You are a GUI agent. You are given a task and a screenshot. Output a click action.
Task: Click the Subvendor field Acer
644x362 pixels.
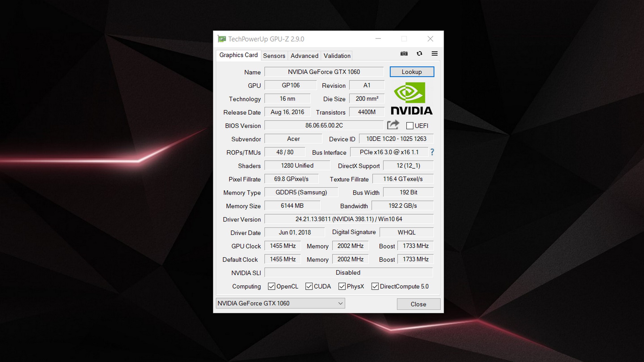point(293,139)
